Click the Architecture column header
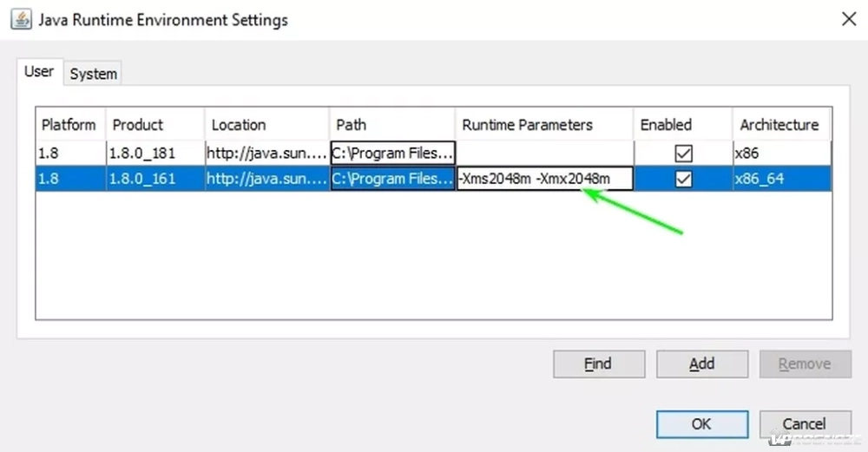Viewport: 868px width, 452px height. point(779,125)
